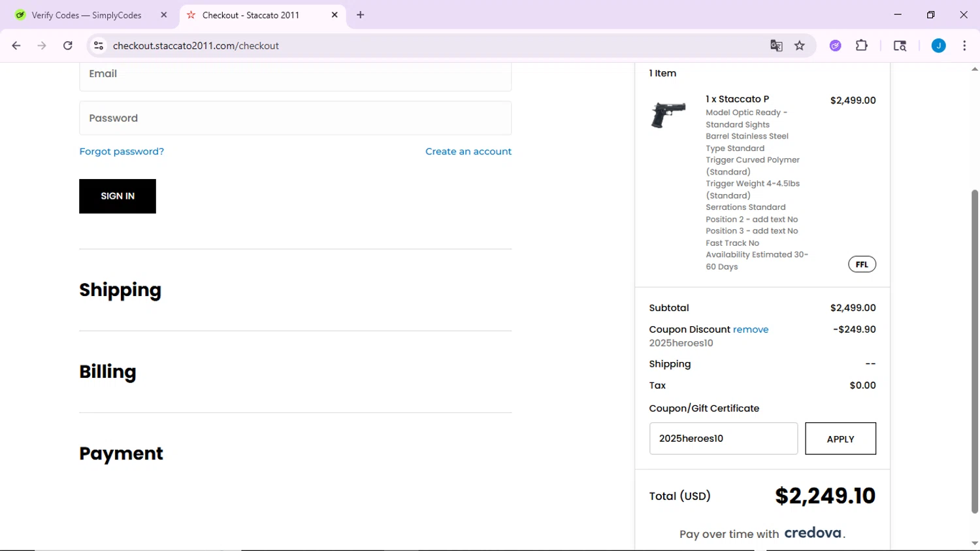
Task: Open the purple SimplyCodes extension icon
Action: 836,46
